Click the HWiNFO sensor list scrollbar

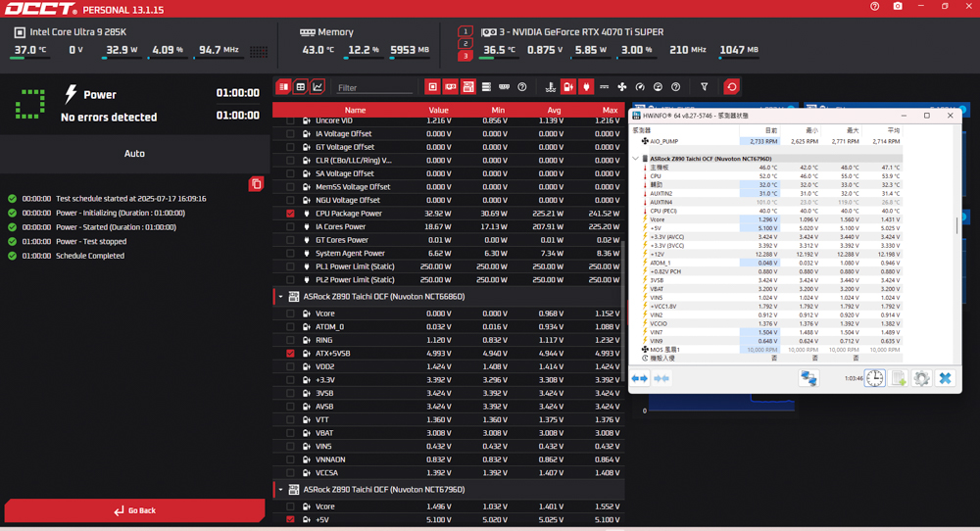(x=956, y=225)
